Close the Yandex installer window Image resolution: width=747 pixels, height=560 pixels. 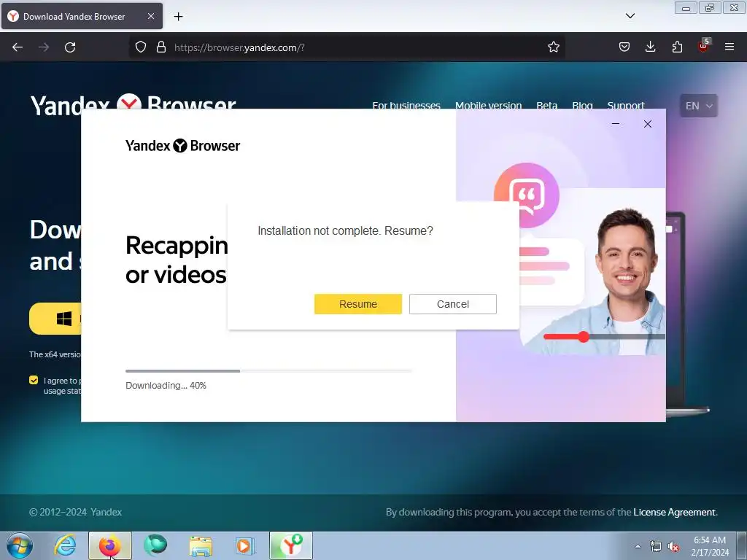[x=648, y=124]
